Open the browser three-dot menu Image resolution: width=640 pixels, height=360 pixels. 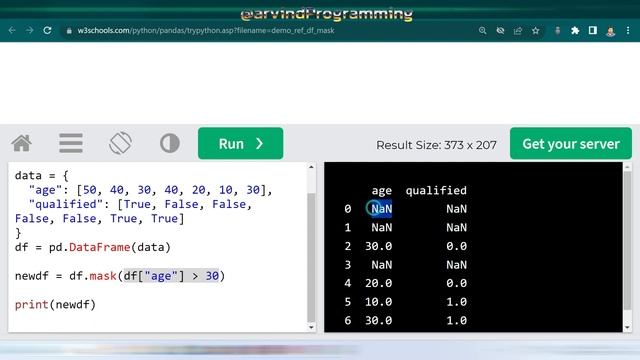tap(628, 31)
